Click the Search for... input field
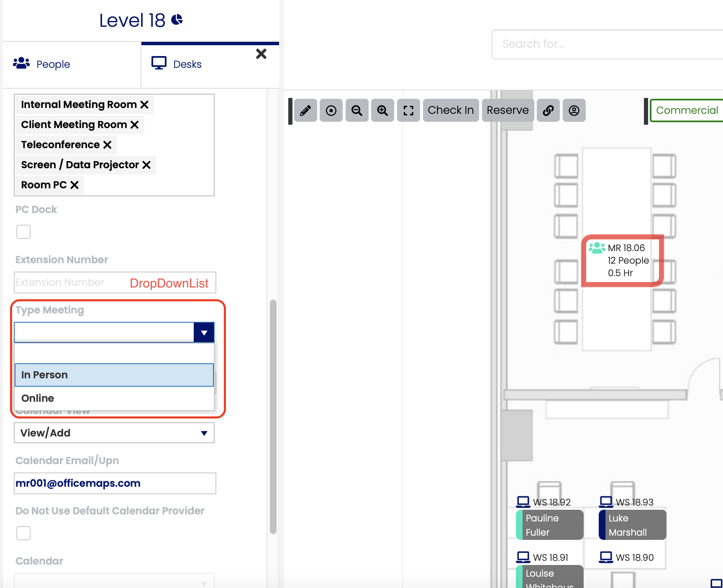The image size is (723, 588). (608, 44)
